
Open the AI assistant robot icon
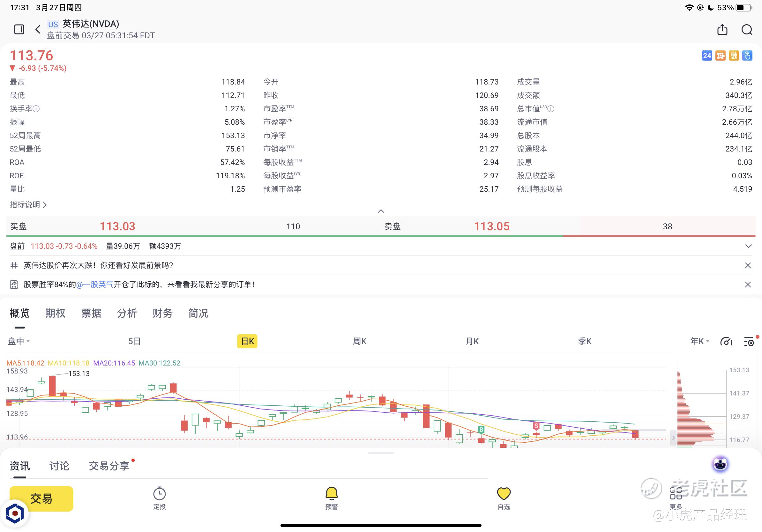tap(720, 464)
